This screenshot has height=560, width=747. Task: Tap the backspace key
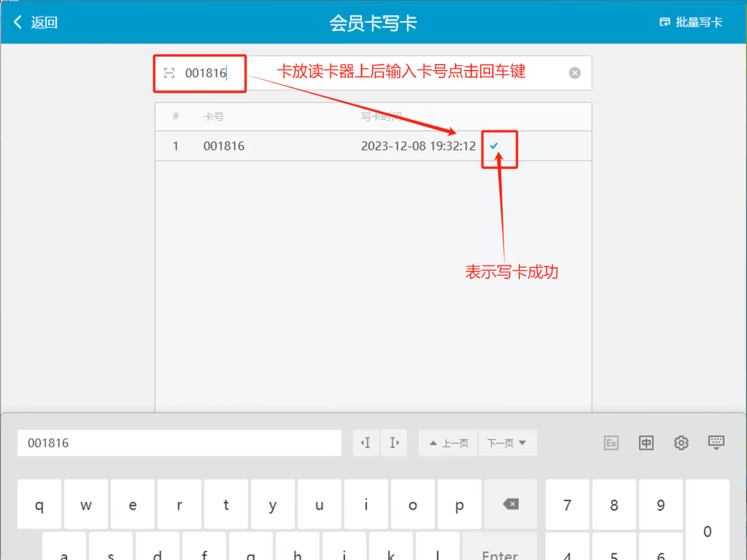click(x=511, y=504)
